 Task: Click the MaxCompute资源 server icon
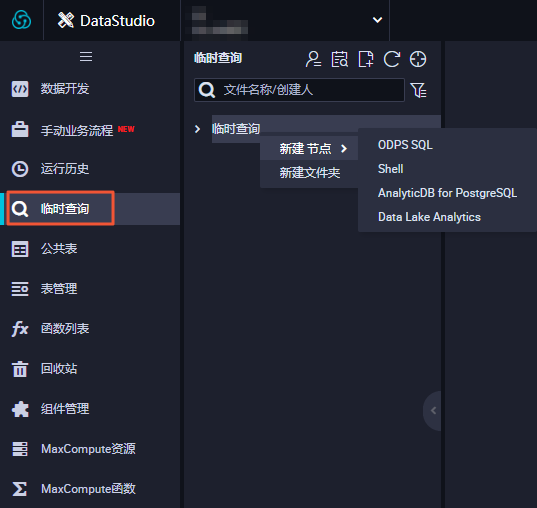pyautogui.click(x=20, y=449)
